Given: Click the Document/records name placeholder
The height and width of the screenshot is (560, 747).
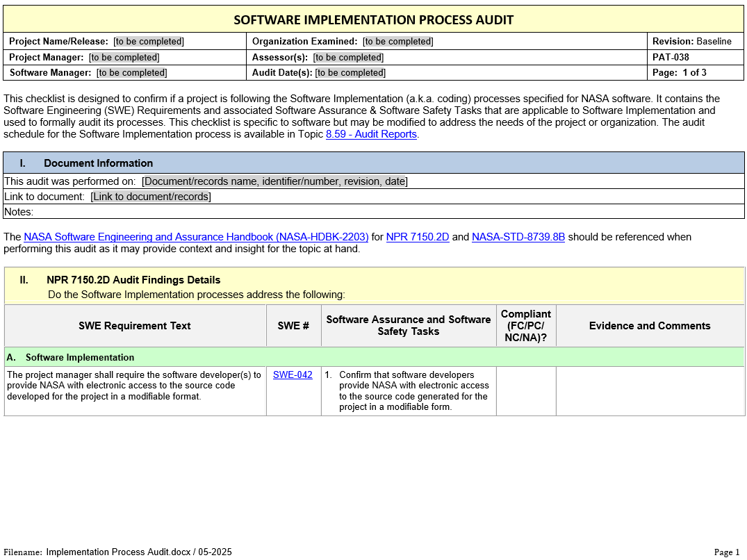Looking at the screenshot, I should 274,181.
